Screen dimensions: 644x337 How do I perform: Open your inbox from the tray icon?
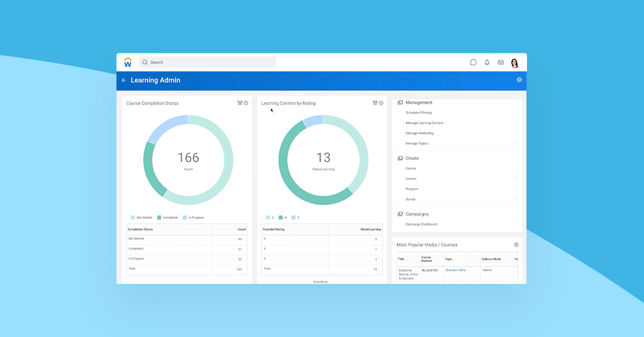tap(500, 62)
